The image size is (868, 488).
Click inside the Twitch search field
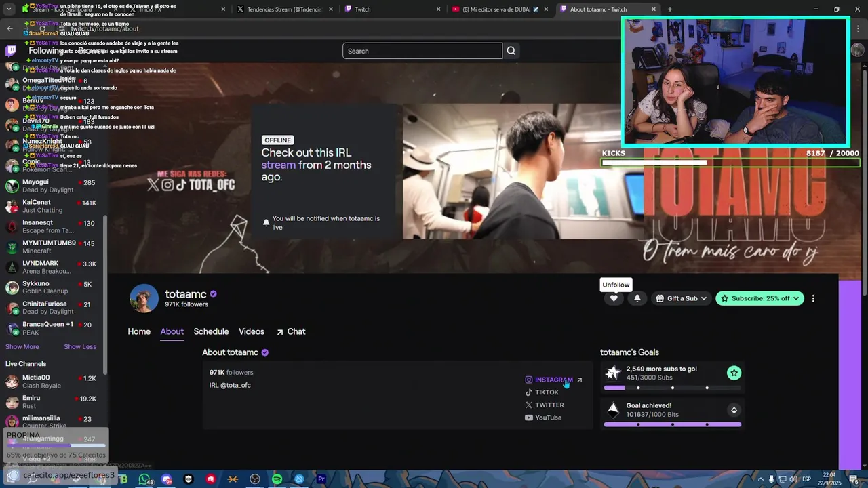pyautogui.click(x=422, y=51)
